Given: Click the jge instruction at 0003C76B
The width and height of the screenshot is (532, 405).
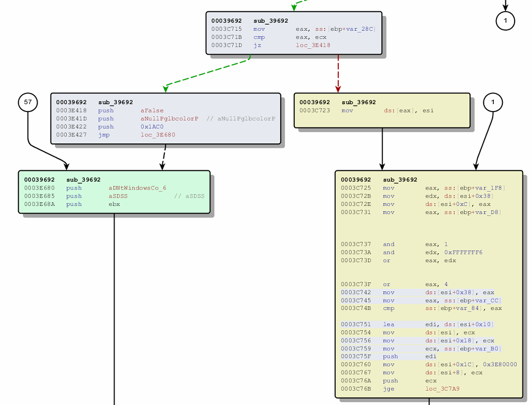Looking at the screenshot, I should [x=389, y=389].
